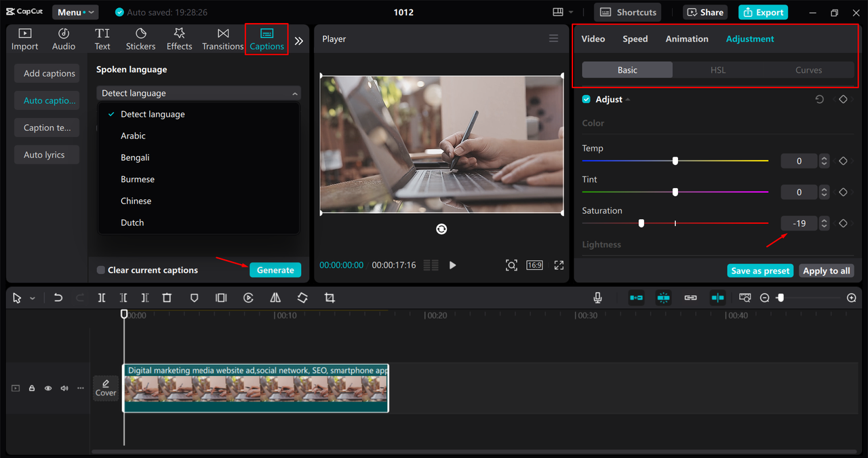Toggle auto snapping in timeline
The image size is (868, 458).
pyautogui.click(x=663, y=298)
